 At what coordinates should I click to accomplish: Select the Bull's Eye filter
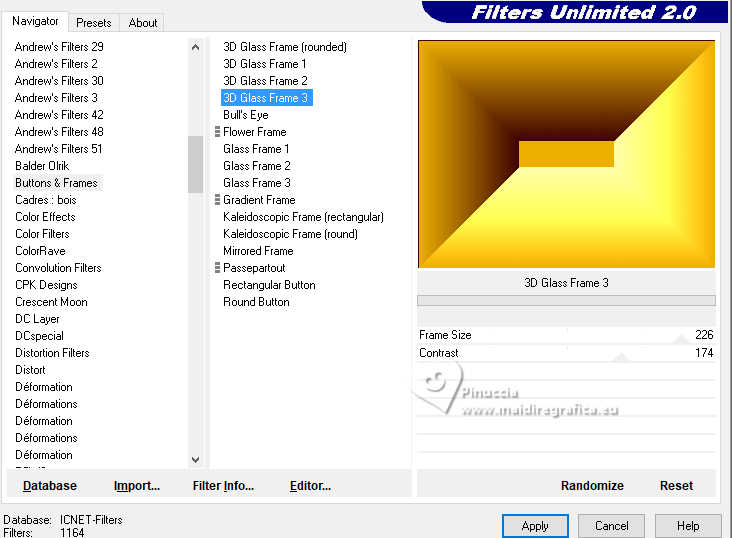coord(246,115)
